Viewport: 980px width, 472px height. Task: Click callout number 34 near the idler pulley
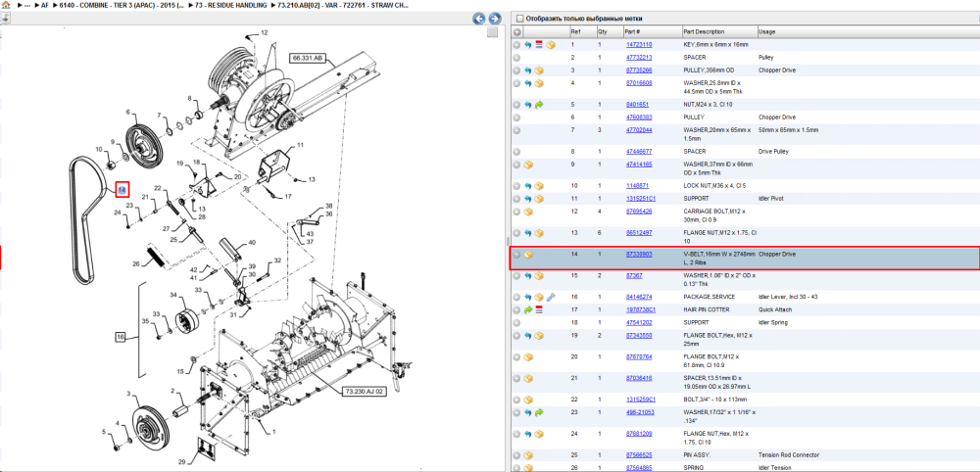[173, 295]
